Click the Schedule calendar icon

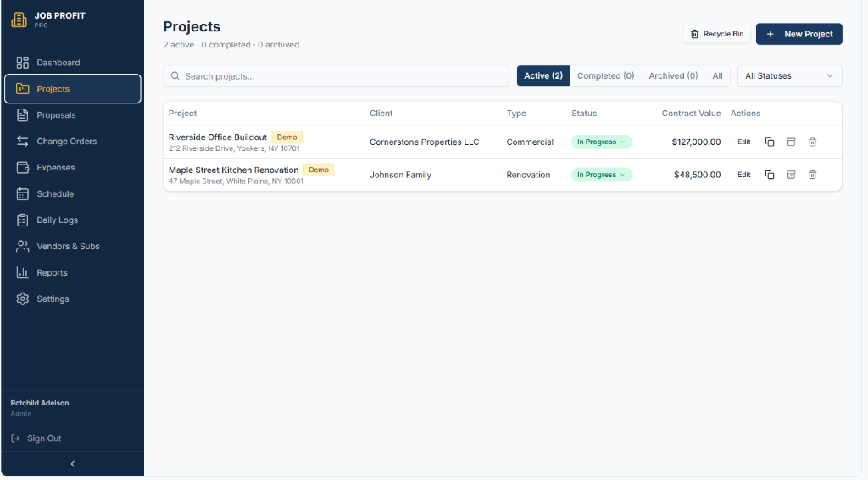click(22, 193)
